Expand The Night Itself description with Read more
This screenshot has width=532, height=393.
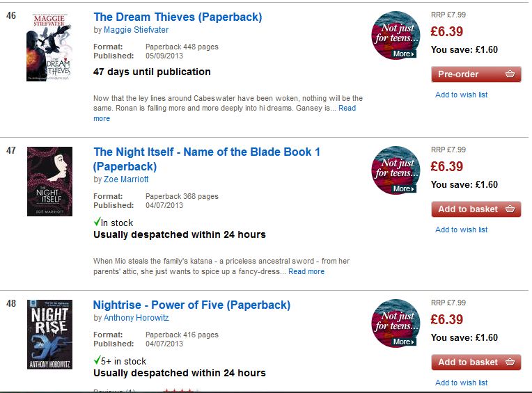click(x=306, y=271)
